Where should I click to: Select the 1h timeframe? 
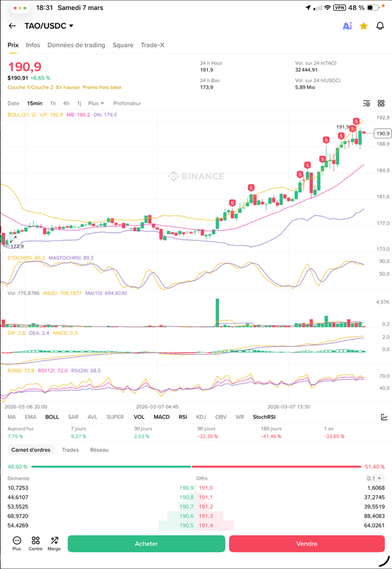pos(53,104)
